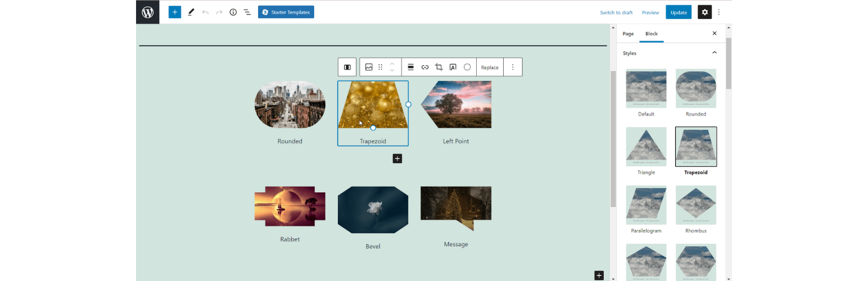The width and height of the screenshot is (868, 281).
Task: Select the Rhombus style thumbnail
Action: tap(696, 205)
